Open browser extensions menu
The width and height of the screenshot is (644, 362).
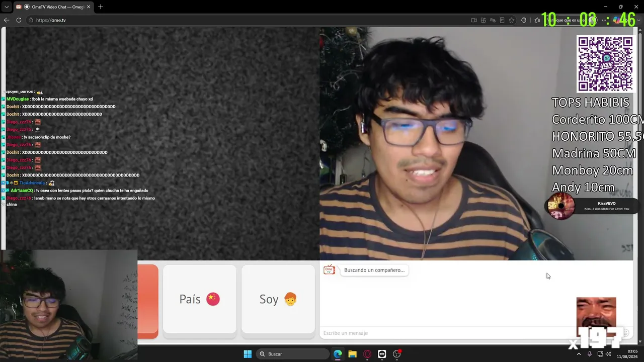tap(524, 20)
